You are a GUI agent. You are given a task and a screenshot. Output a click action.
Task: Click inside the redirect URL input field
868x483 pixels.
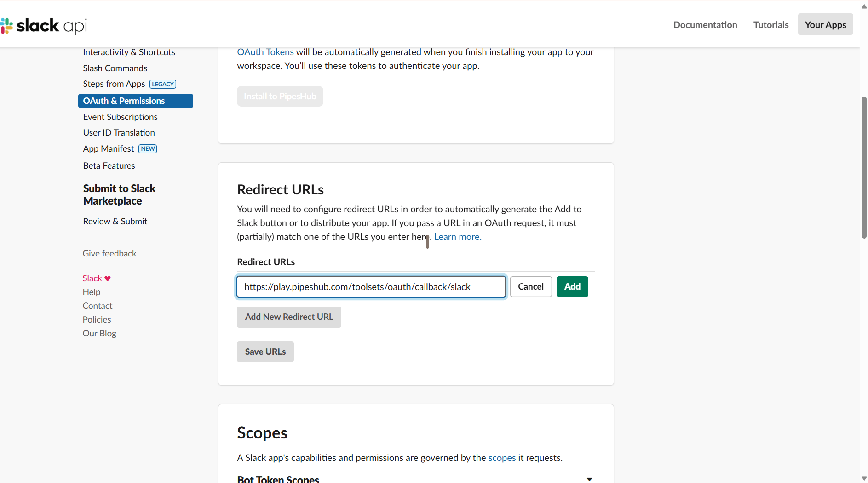(371, 286)
